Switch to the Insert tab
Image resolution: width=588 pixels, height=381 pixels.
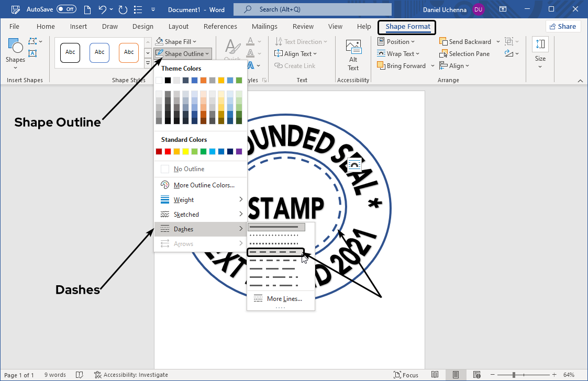coord(79,27)
